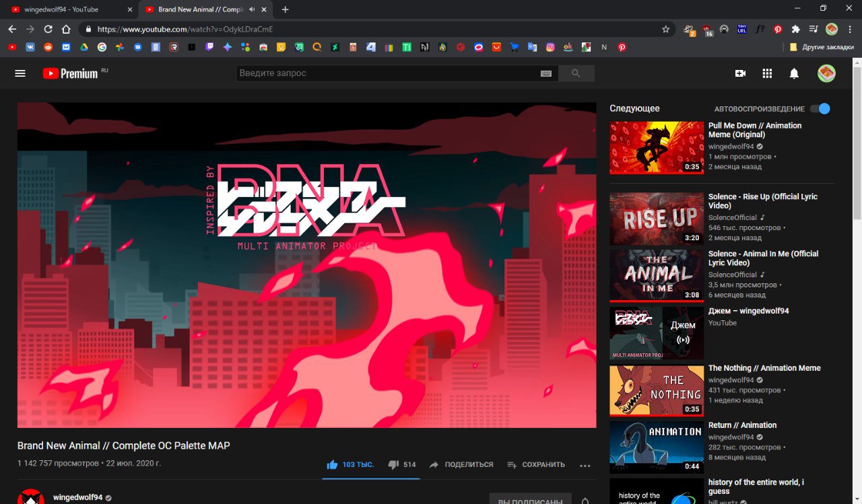Image resolution: width=862 pixels, height=504 pixels.
Task: Open the channel notification bell beside ВЫ ПОДПИСАНЫ
Action: coord(585,500)
